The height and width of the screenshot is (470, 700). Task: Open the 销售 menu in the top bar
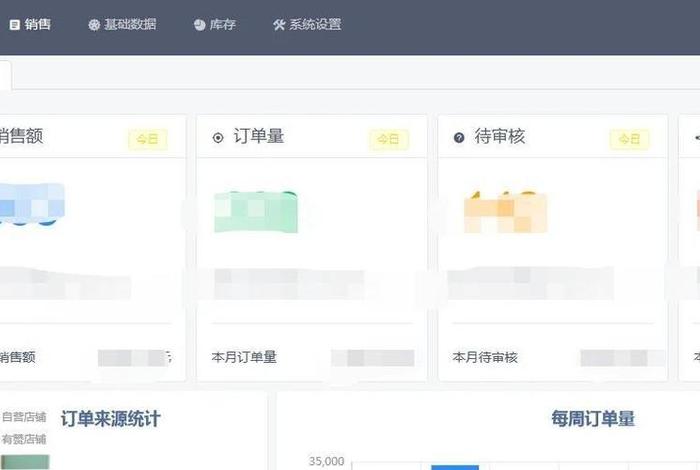(x=30, y=25)
